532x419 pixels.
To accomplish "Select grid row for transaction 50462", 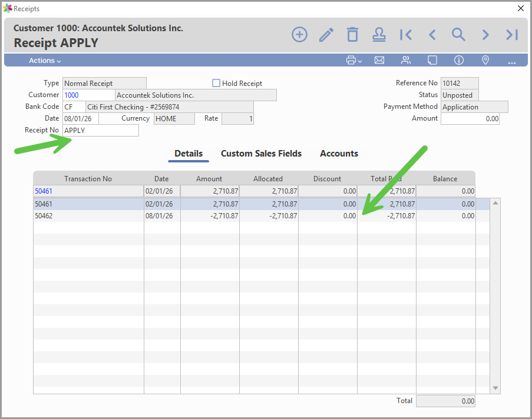I will 261,216.
